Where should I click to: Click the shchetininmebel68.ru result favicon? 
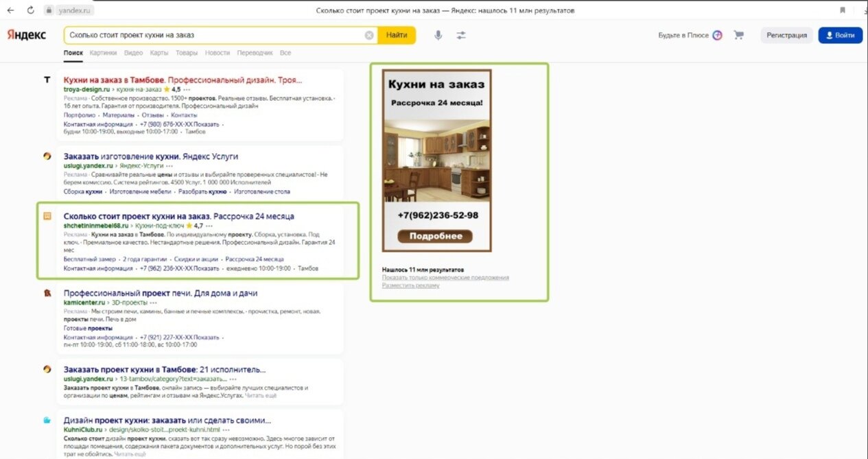tap(47, 216)
